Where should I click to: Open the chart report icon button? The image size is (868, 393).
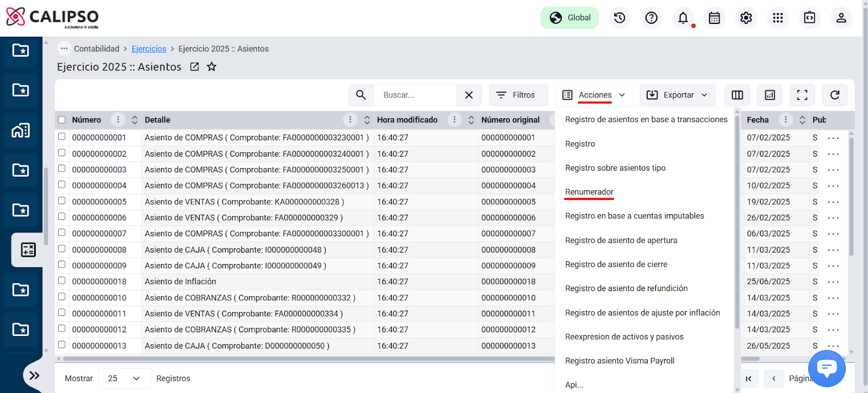pos(770,95)
